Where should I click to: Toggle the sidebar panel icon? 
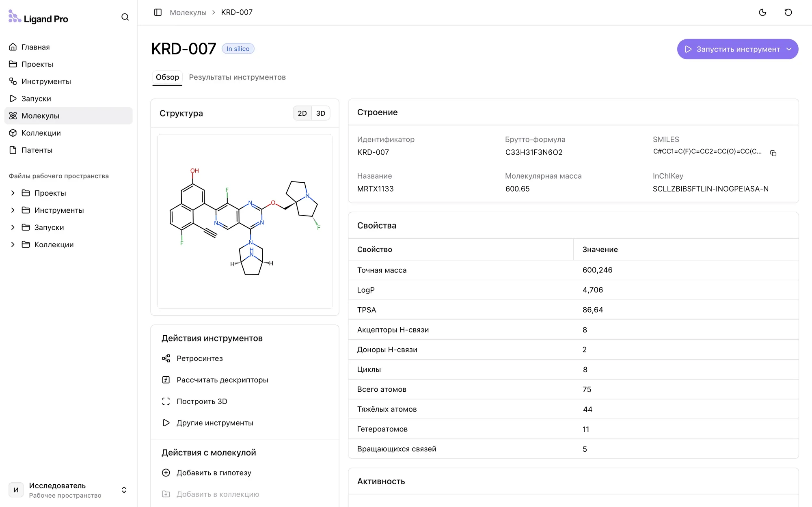(158, 13)
